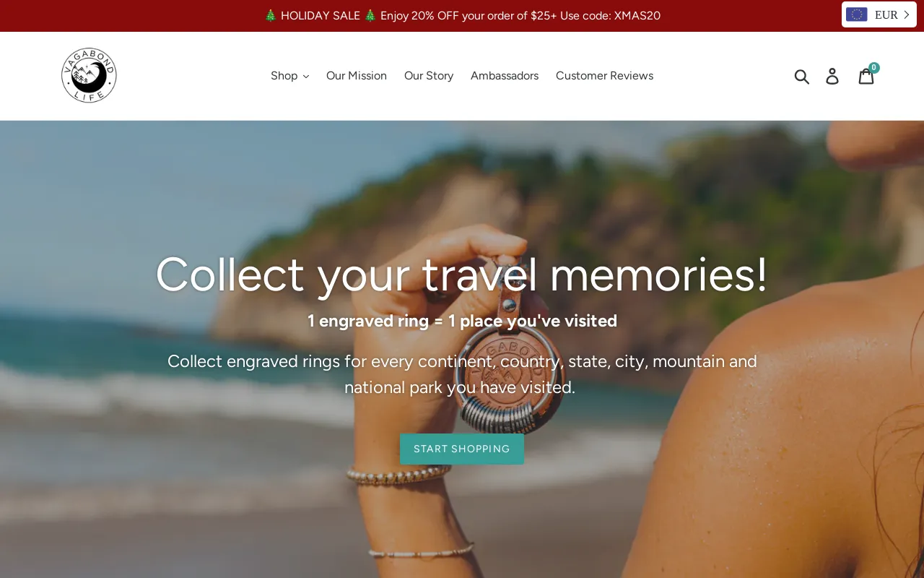Select the EUR currency label

click(x=886, y=14)
